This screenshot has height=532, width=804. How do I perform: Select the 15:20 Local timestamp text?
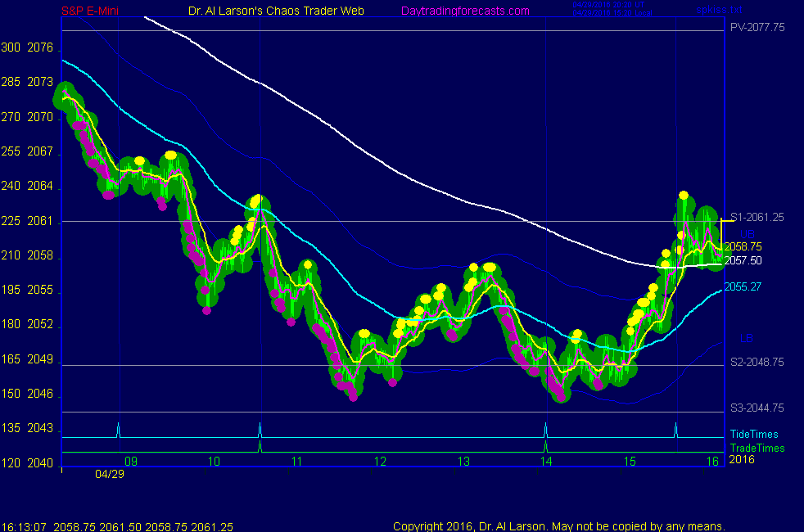[612, 13]
